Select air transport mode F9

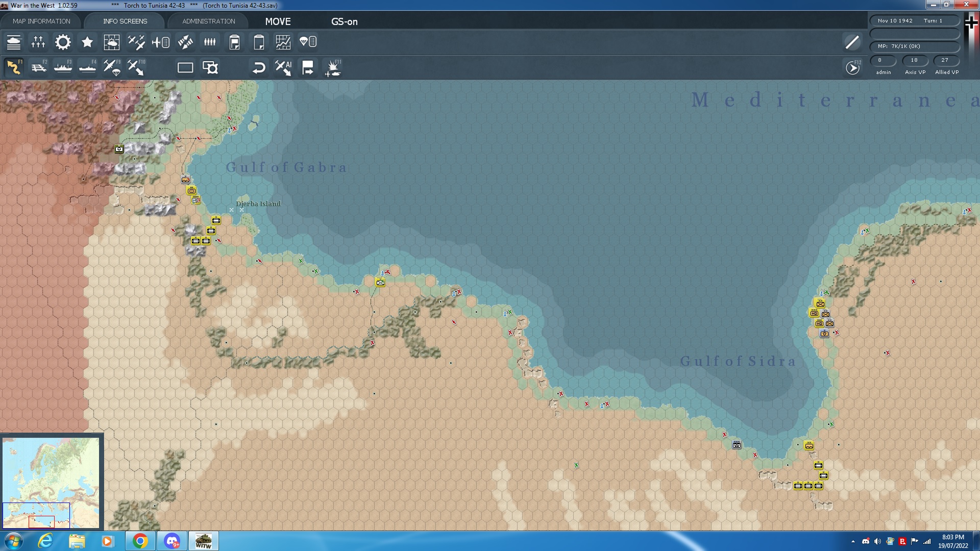pos(111,68)
